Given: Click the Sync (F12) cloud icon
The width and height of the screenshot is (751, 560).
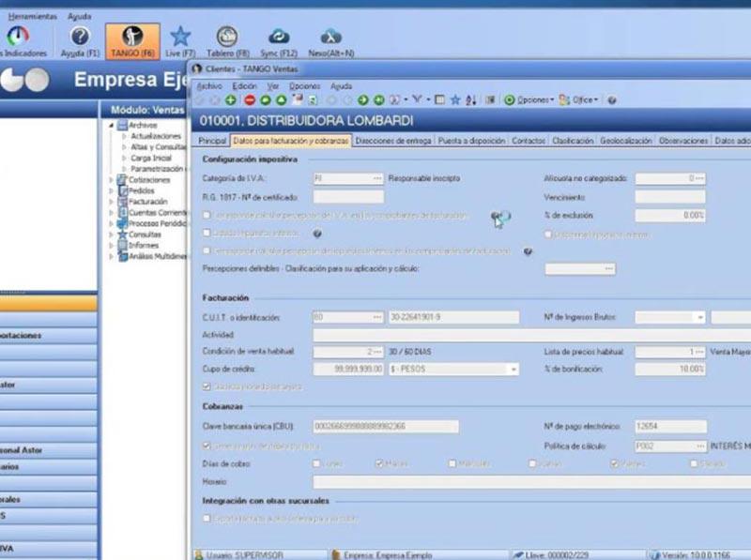Looking at the screenshot, I should pyautogui.click(x=279, y=37).
